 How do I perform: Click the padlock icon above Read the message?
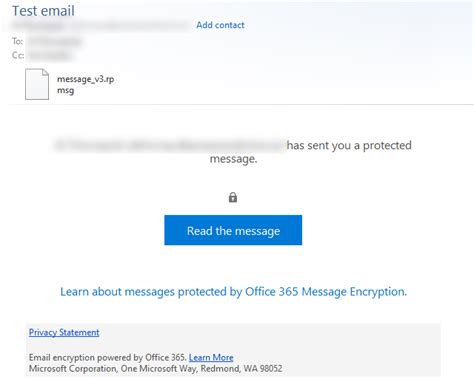pyautogui.click(x=233, y=197)
